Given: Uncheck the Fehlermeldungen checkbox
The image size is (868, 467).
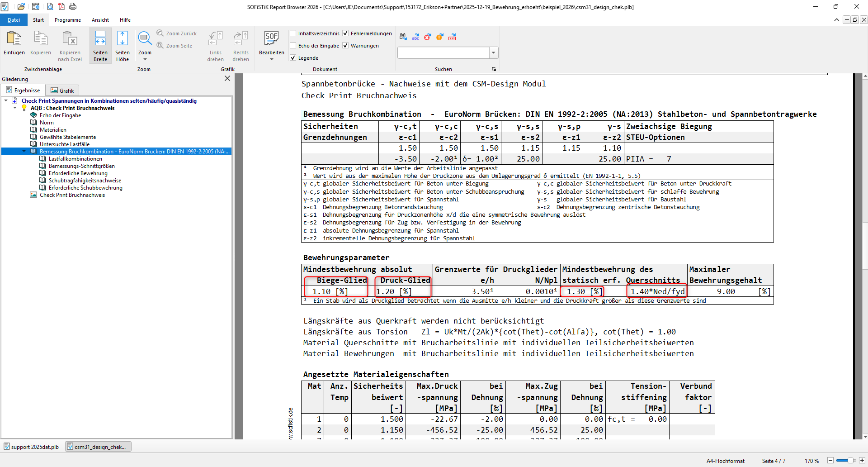Looking at the screenshot, I should point(345,33).
